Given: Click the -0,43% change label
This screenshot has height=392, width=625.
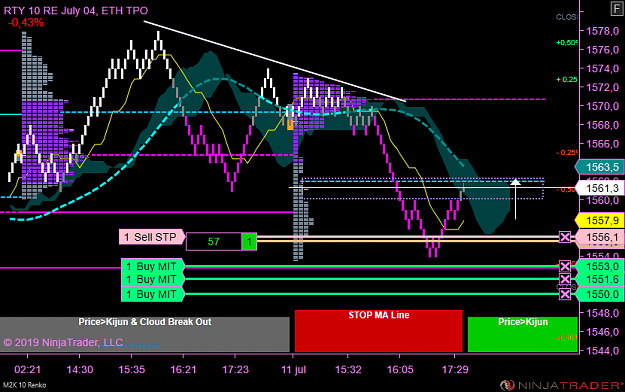Looking at the screenshot, I should (26, 23).
